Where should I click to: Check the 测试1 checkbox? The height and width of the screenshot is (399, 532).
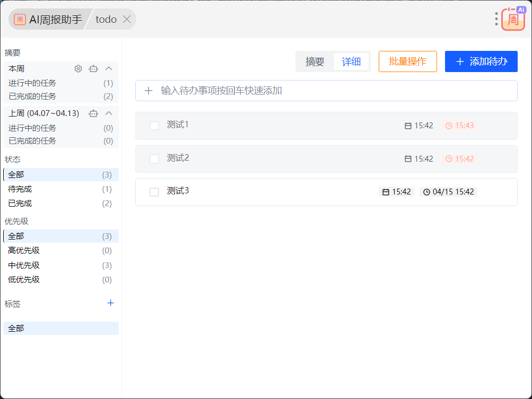(x=154, y=126)
